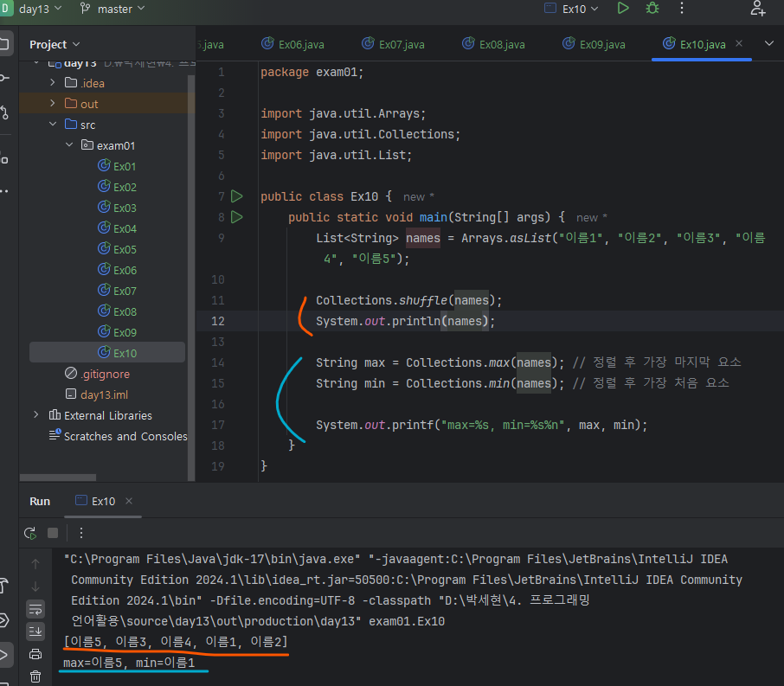The height and width of the screenshot is (686, 784).
Task: Print console output using printer icon
Action: click(35, 654)
